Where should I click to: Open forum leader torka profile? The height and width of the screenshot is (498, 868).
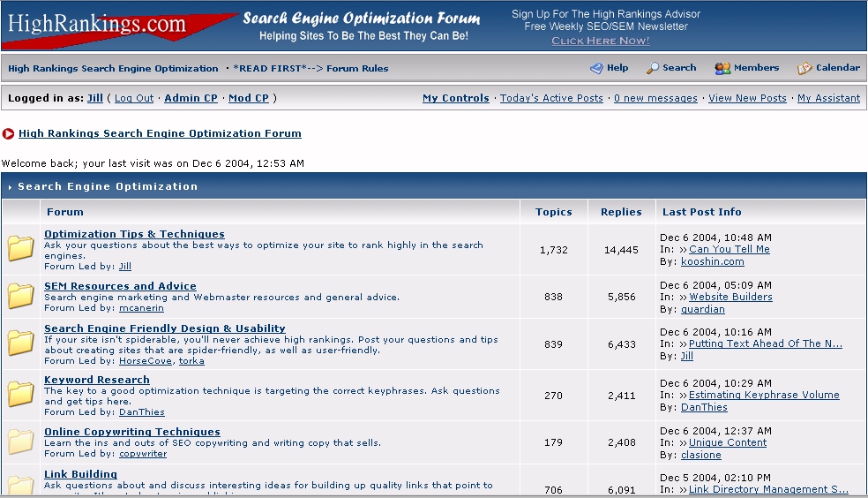(x=191, y=361)
